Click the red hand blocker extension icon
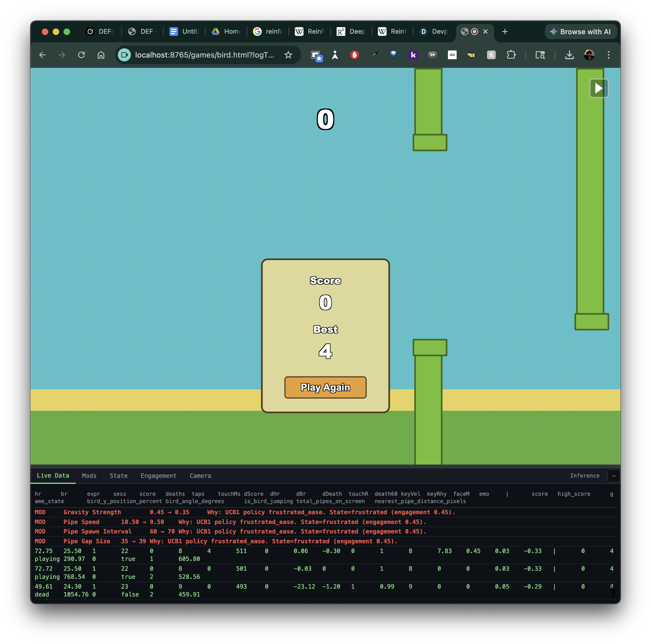651x644 pixels. click(354, 55)
